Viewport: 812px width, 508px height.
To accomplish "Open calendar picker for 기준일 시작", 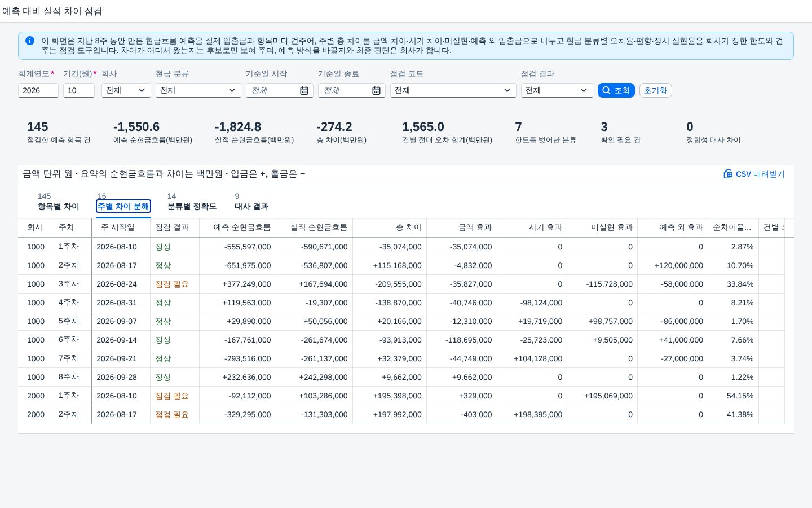I will coord(304,90).
